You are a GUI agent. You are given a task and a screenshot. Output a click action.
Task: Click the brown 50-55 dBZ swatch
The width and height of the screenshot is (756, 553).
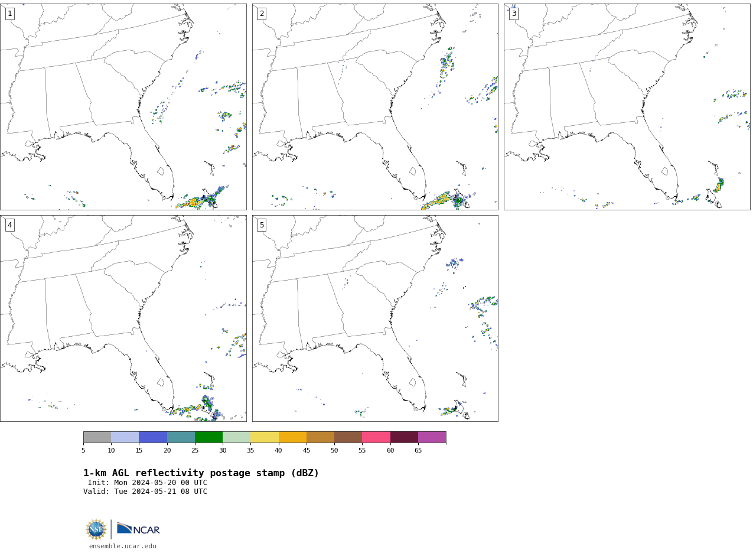tap(348, 437)
